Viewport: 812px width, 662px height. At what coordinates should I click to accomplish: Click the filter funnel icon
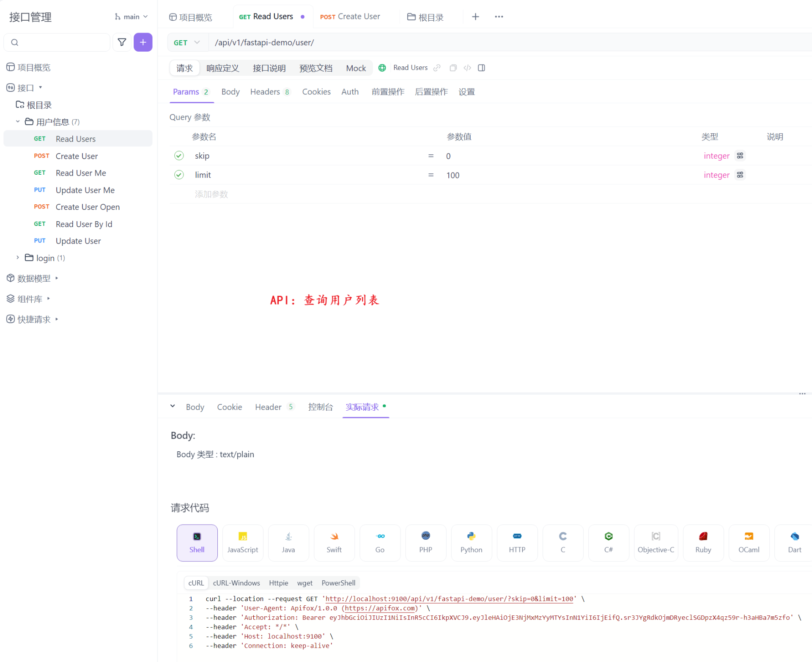[x=122, y=42]
